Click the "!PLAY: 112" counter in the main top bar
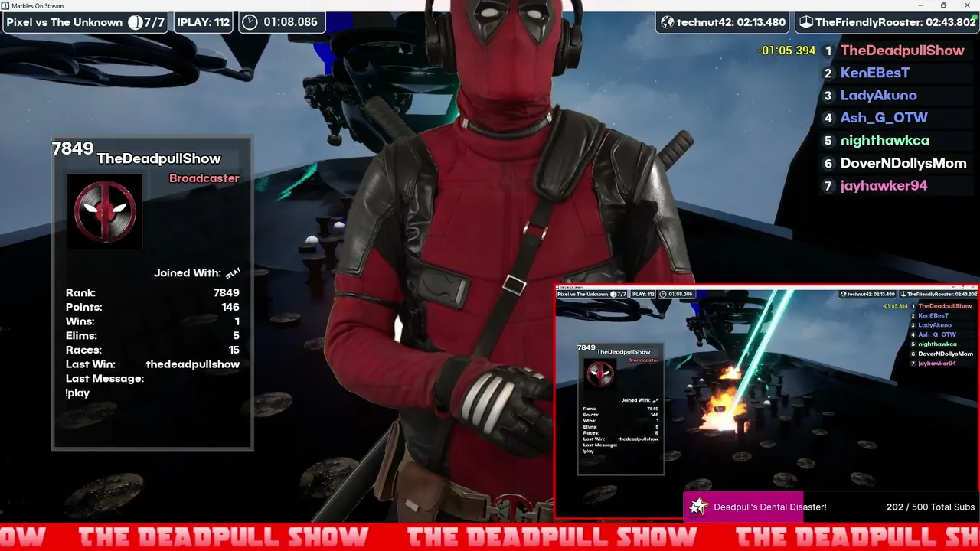Viewport: 980px width, 551px height. [x=204, y=22]
